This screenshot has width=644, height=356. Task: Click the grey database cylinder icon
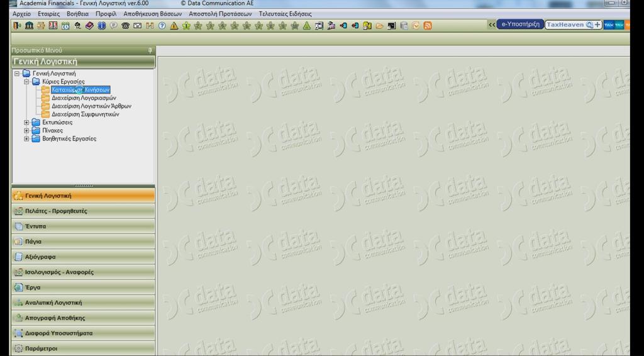pyautogui.click(x=404, y=25)
